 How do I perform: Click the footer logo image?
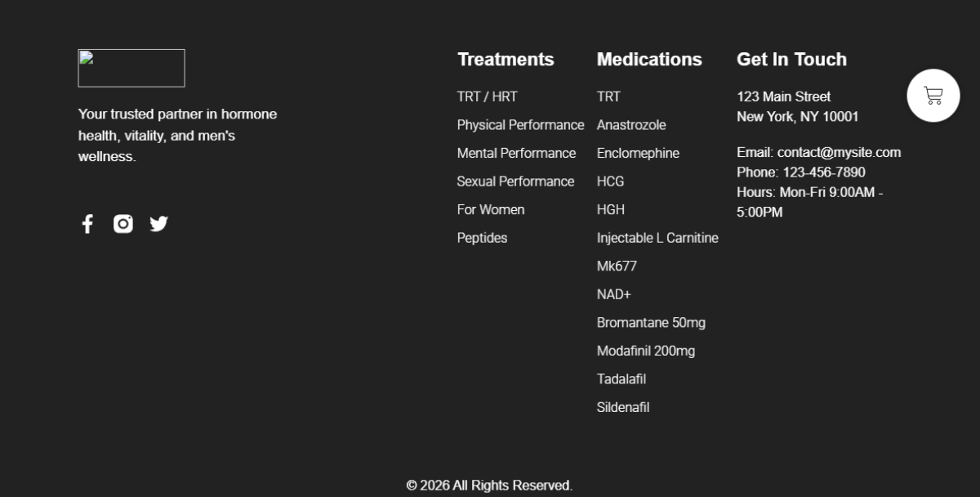point(131,68)
